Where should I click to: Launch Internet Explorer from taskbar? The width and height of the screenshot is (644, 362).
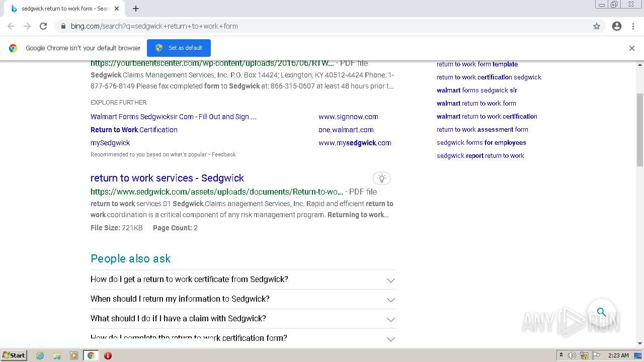(40, 355)
